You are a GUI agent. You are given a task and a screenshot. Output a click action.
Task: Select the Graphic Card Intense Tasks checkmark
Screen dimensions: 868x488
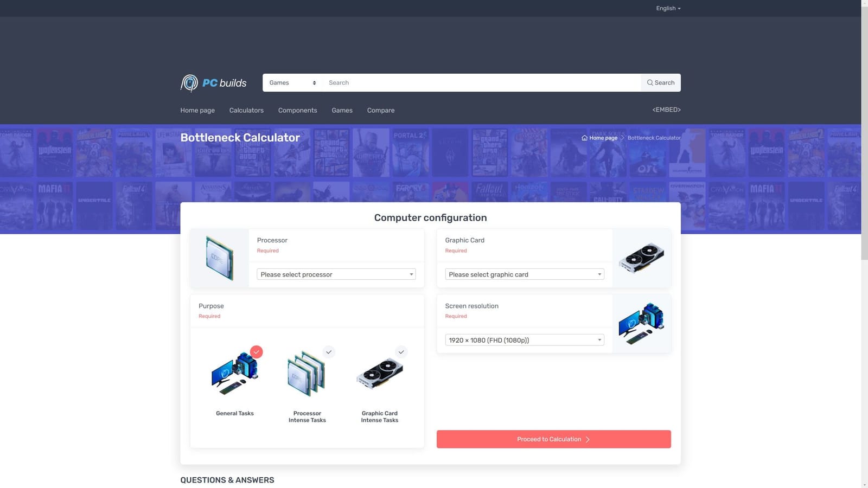pos(401,352)
